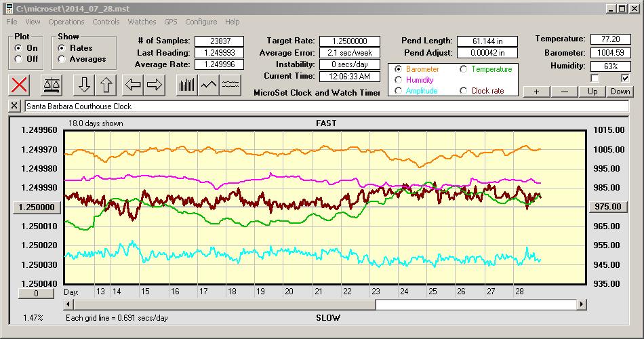
Task: Open the View menu
Action: (x=33, y=22)
